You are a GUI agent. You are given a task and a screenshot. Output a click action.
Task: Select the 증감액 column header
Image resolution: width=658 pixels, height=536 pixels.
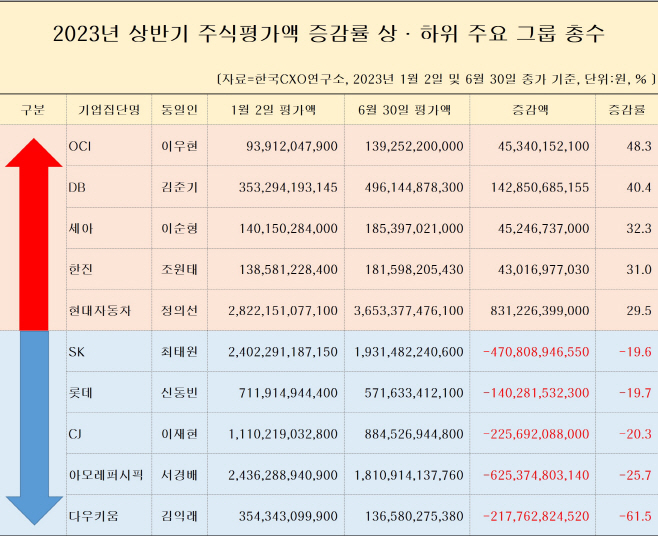click(532, 110)
